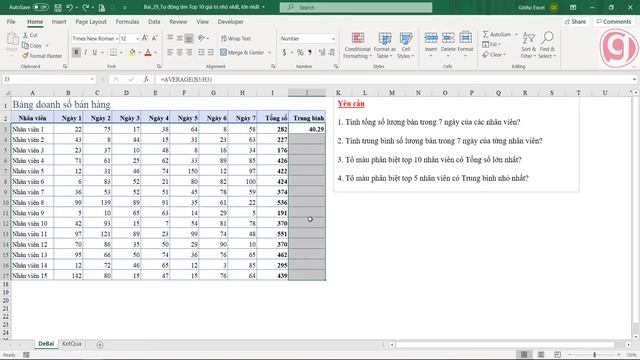640x360 pixels.
Task: Click the Copy button in Clipboard
Action: (x=32, y=46)
